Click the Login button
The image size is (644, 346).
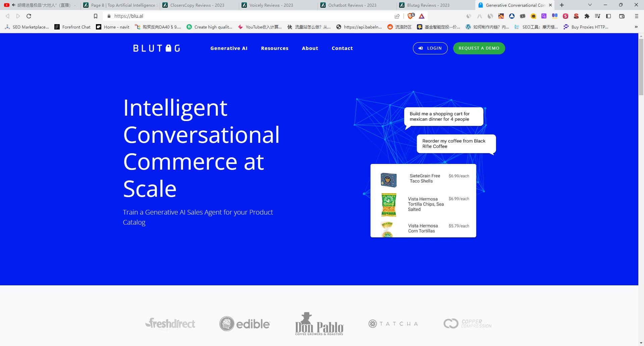(x=430, y=48)
